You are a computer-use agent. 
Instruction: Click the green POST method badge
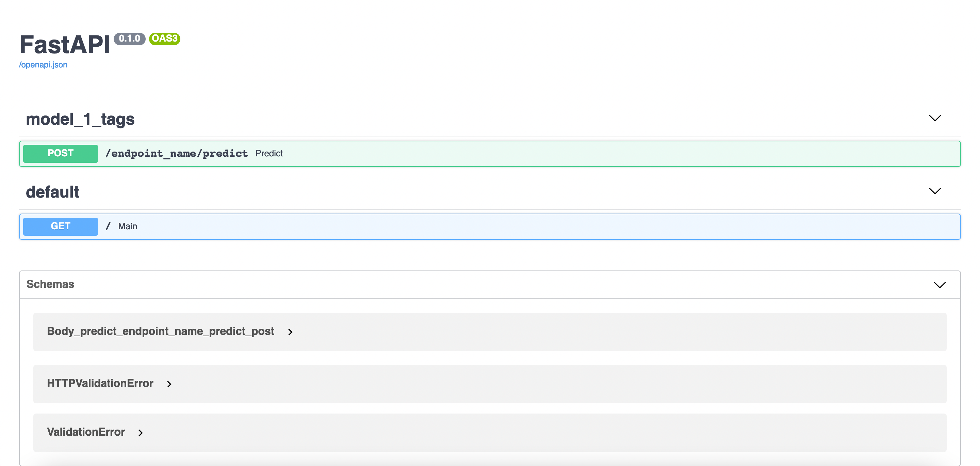pos(61,153)
